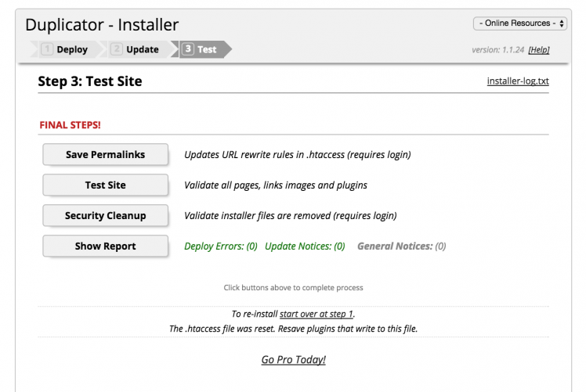Screen dimensions: 586x392
Task: Go to the Update step tab
Action: [137, 49]
